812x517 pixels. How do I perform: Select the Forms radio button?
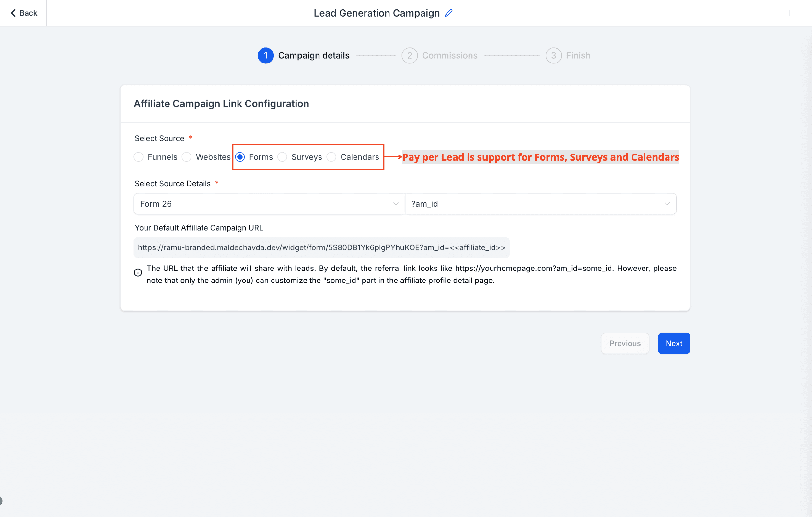(240, 157)
